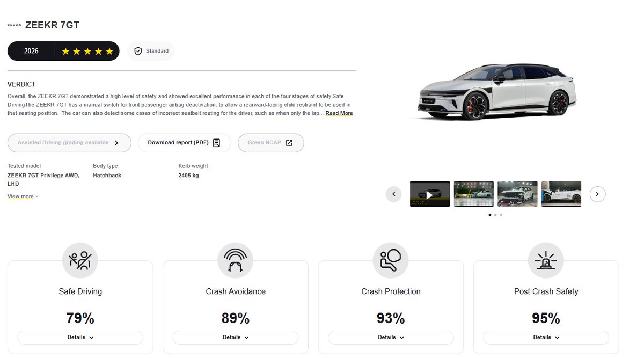Screen dimensions: 644x358
Task: Click the tested model ZEEKR 7GT Privilege AWD
Action: (x=43, y=179)
